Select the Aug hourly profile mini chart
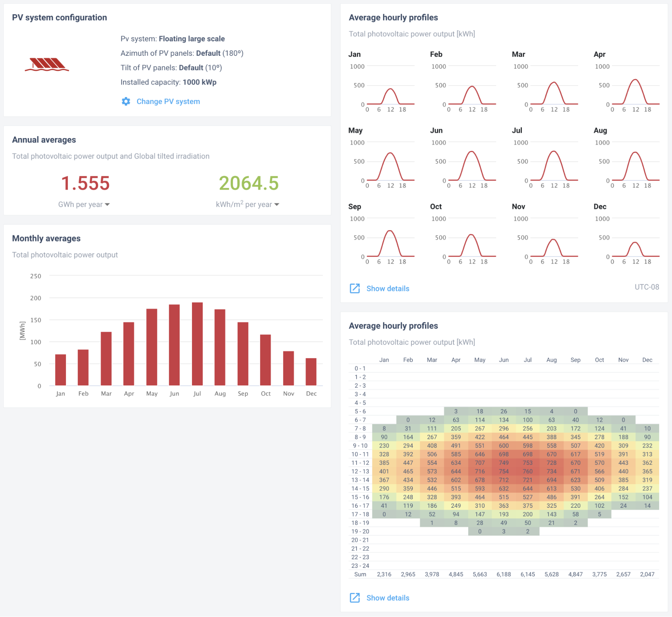This screenshot has height=617, width=672. tap(635, 161)
